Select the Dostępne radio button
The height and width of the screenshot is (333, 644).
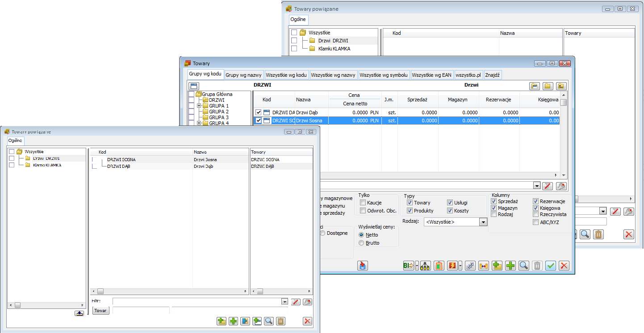(322, 233)
